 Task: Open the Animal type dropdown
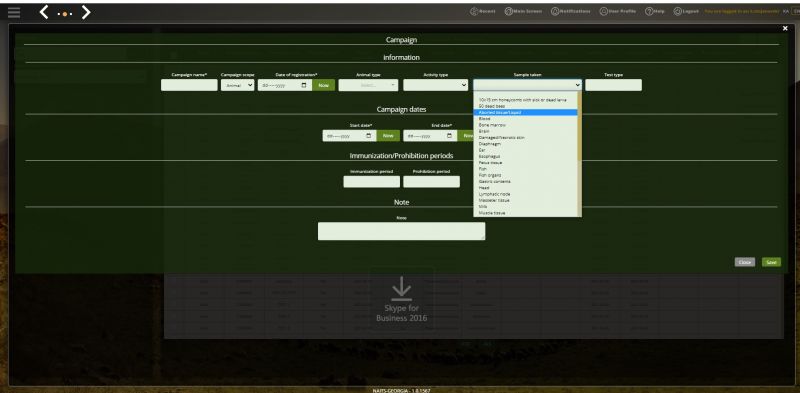(x=368, y=85)
